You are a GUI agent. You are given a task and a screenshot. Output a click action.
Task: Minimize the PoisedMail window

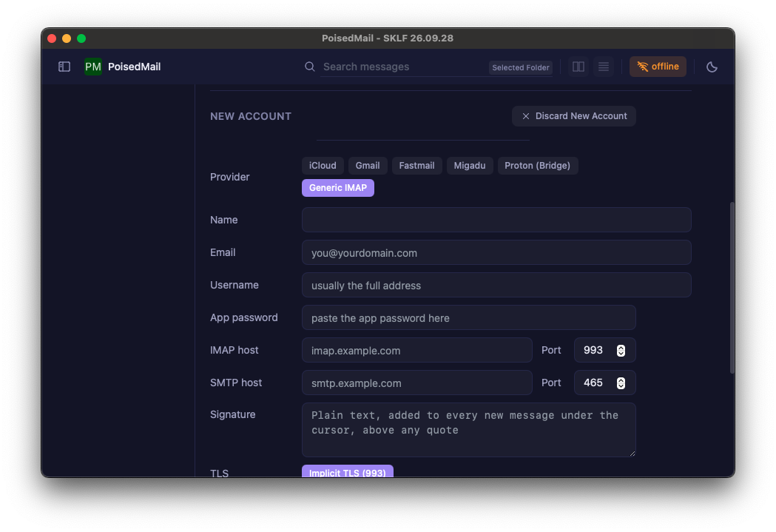tap(67, 38)
